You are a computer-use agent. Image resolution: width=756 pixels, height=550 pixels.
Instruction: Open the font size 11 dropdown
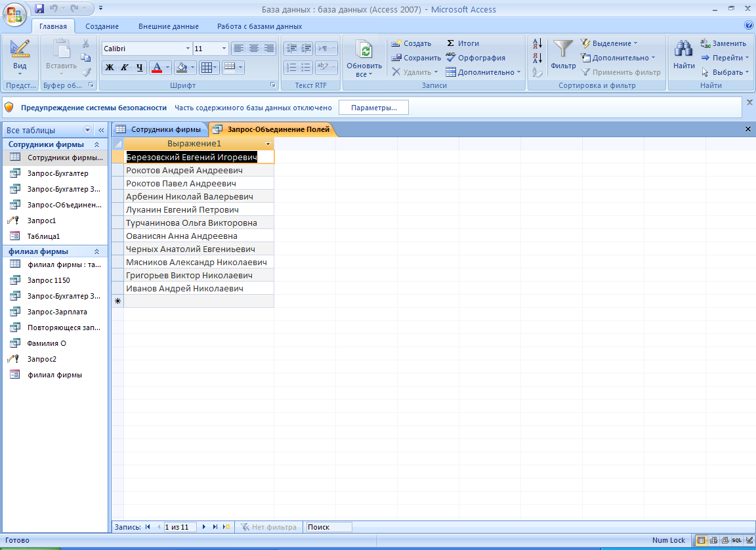tap(224, 49)
